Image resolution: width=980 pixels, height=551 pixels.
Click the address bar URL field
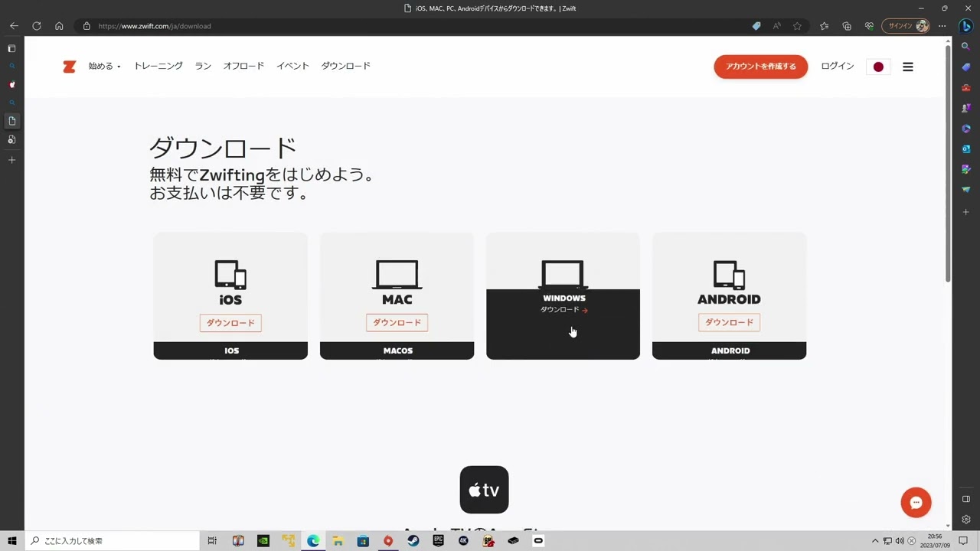(413, 26)
